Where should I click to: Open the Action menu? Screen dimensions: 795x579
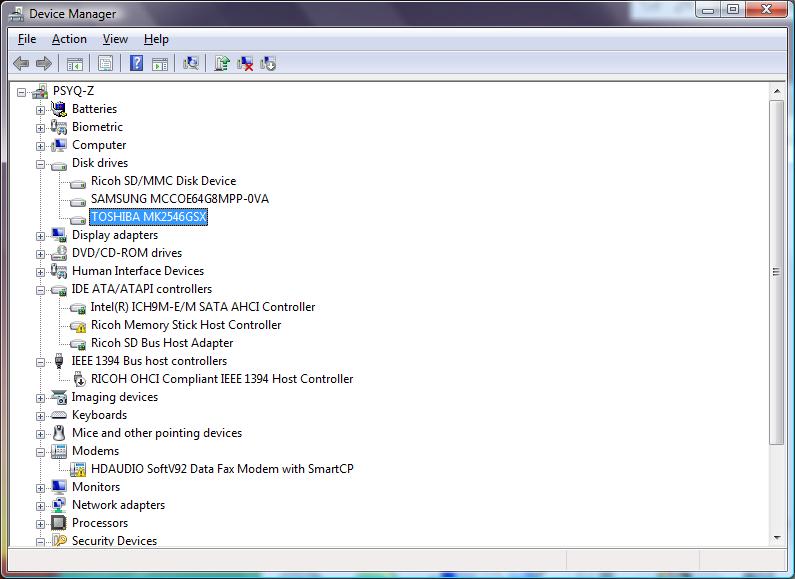(69, 39)
